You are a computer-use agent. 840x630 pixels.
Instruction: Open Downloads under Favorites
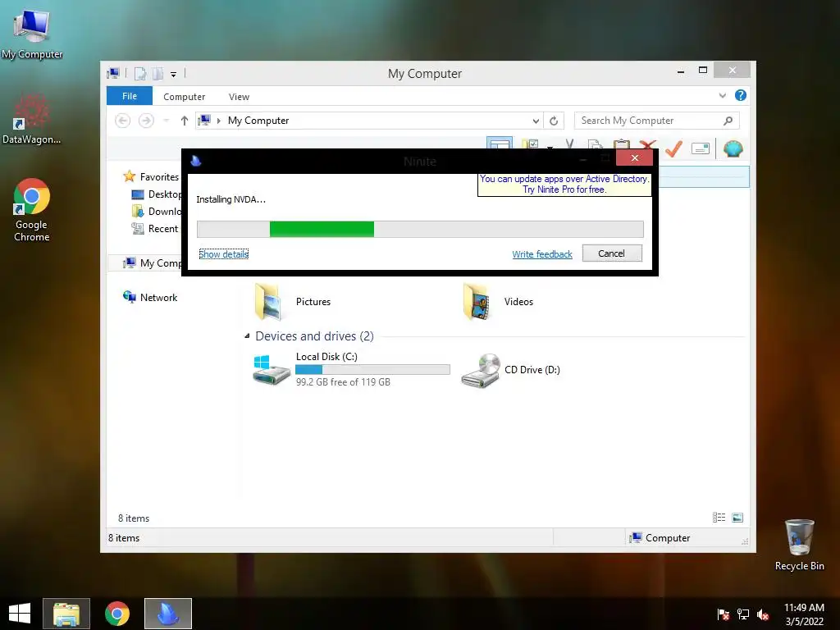click(x=157, y=211)
